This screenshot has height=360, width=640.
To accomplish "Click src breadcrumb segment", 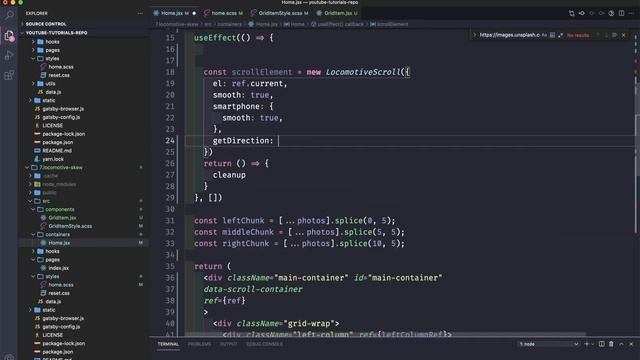I will coord(208,24).
